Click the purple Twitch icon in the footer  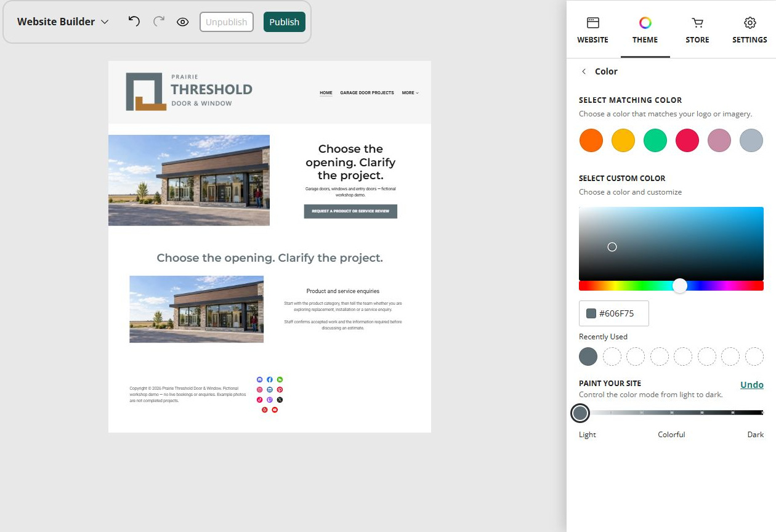tap(270, 400)
